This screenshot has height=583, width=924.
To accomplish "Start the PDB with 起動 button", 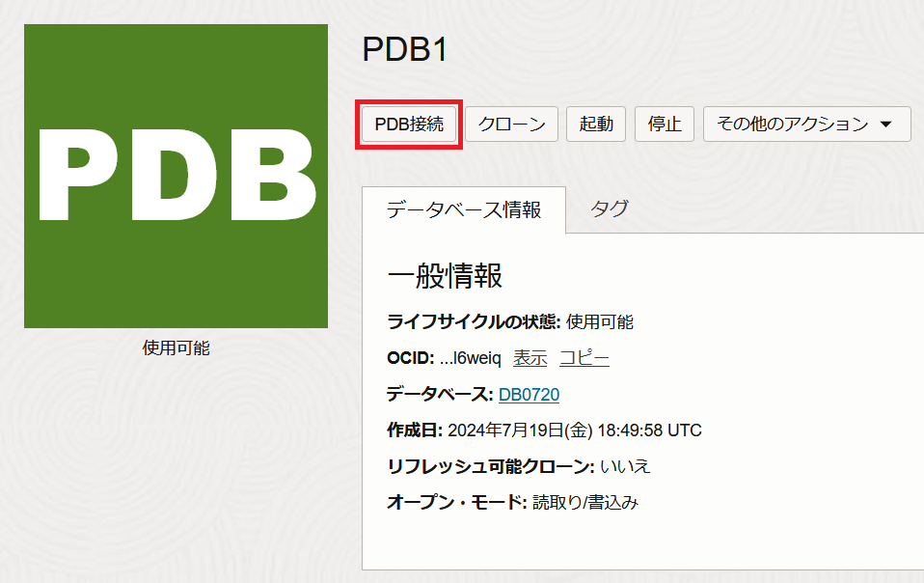I will (596, 125).
